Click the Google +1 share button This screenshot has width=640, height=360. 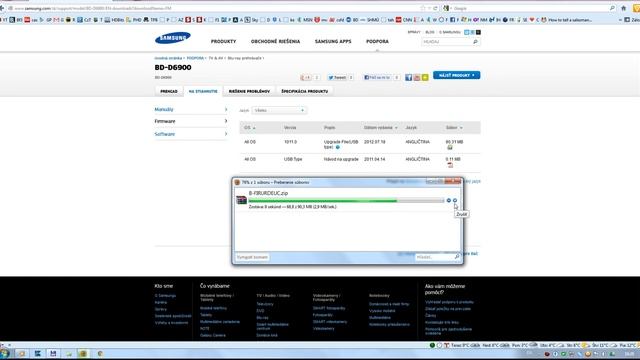coord(306,77)
